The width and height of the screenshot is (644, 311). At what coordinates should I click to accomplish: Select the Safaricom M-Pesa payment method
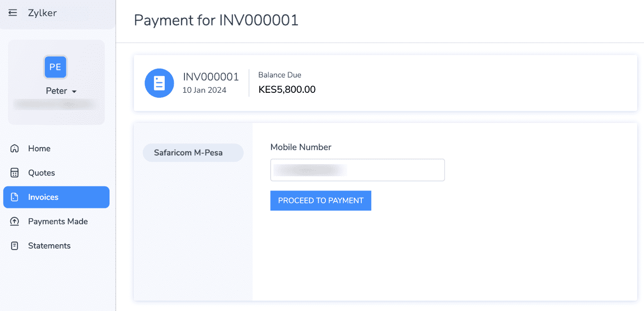coord(193,152)
